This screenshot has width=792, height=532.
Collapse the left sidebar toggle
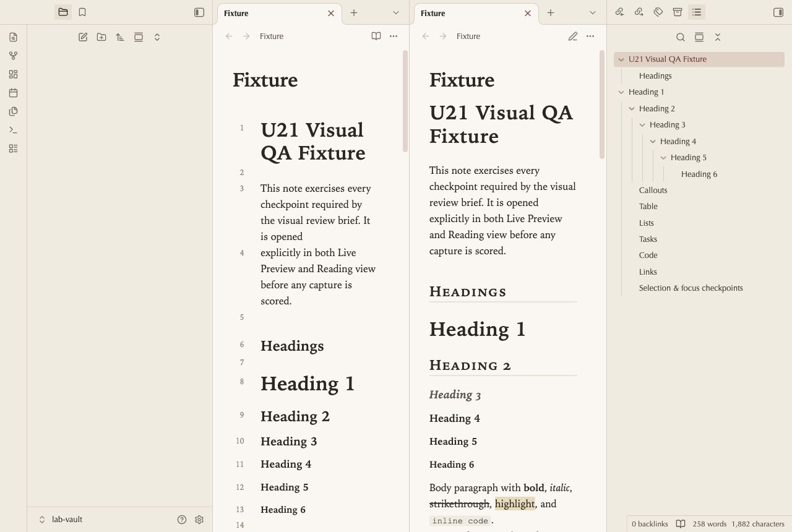pos(199,12)
